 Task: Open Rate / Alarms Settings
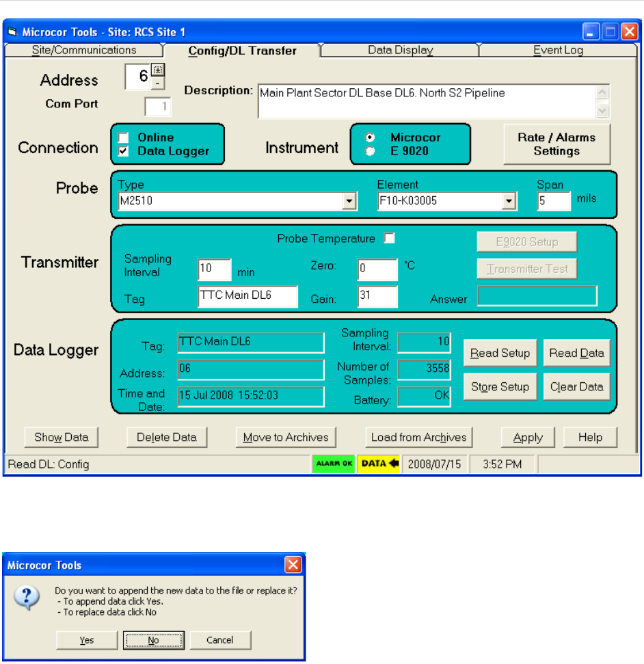pyautogui.click(x=556, y=144)
